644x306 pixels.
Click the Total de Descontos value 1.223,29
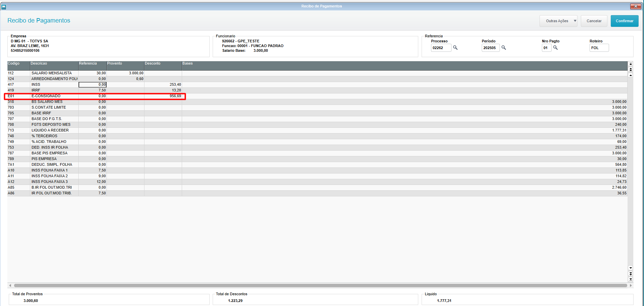(235, 301)
